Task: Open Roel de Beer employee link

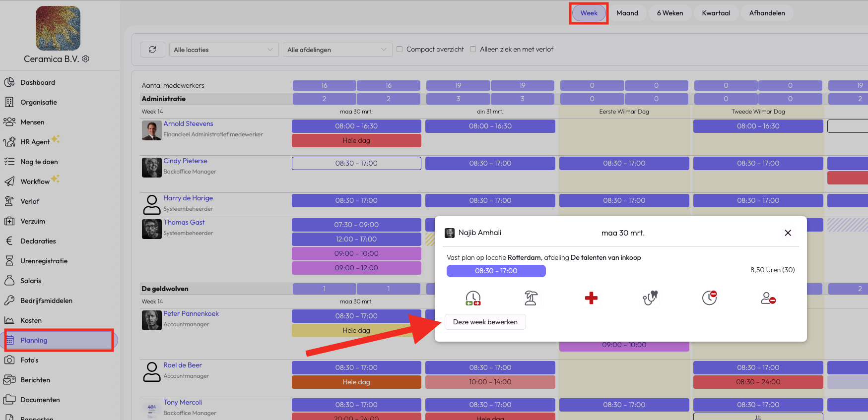Action: tap(183, 365)
